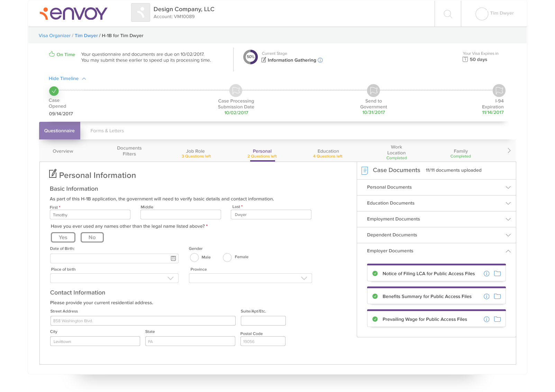The image size is (555, 392).
Task: Answer No to other names question
Action: [92, 237]
